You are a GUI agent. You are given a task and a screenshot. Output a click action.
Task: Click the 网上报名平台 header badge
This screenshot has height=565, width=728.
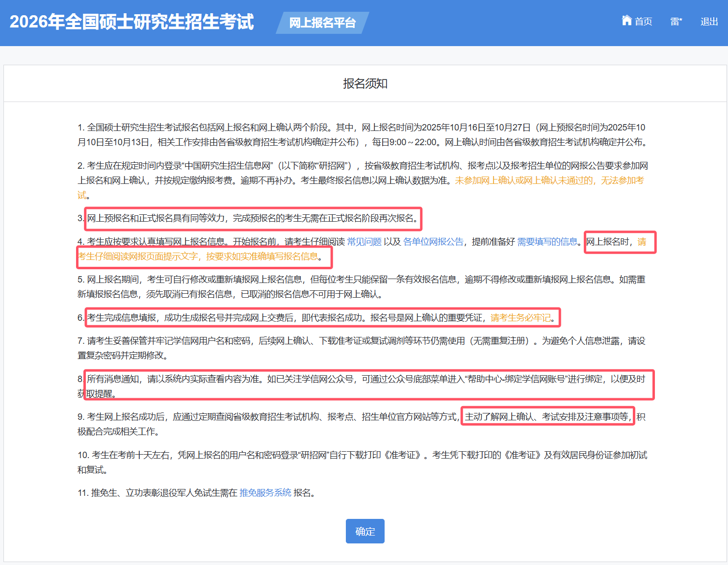coord(322,23)
